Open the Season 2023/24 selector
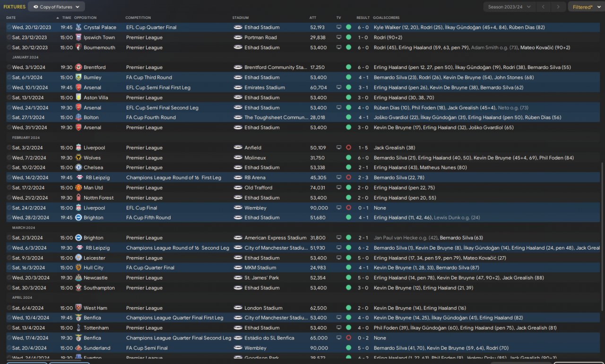The image size is (605, 364). coord(510,7)
